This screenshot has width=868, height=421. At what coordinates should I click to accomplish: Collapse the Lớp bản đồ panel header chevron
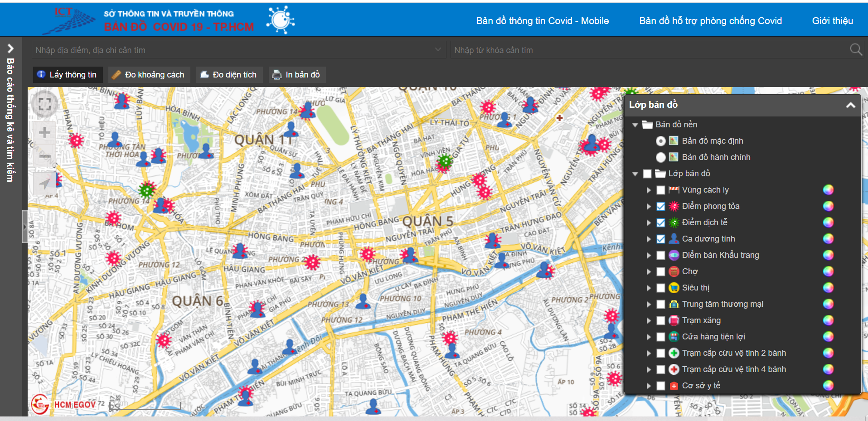850,105
